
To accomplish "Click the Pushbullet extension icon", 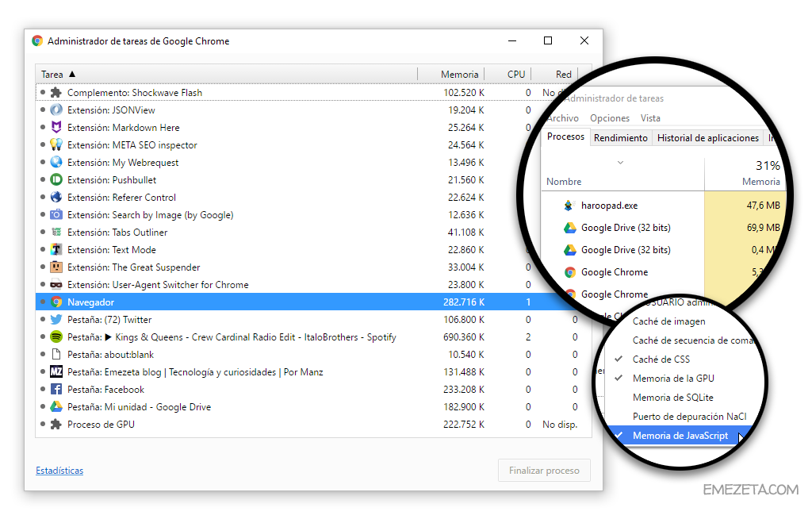I will [x=56, y=180].
